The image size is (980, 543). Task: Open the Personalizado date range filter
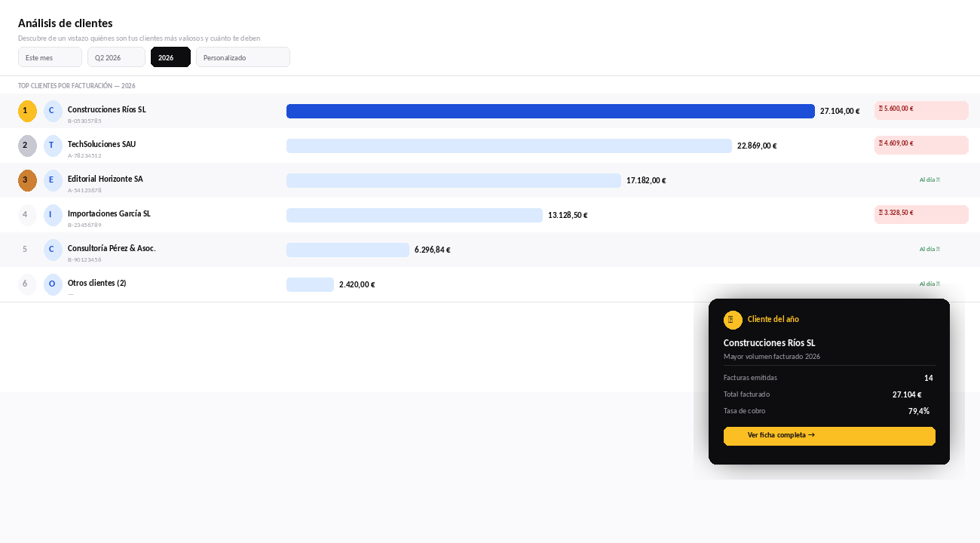[243, 57]
